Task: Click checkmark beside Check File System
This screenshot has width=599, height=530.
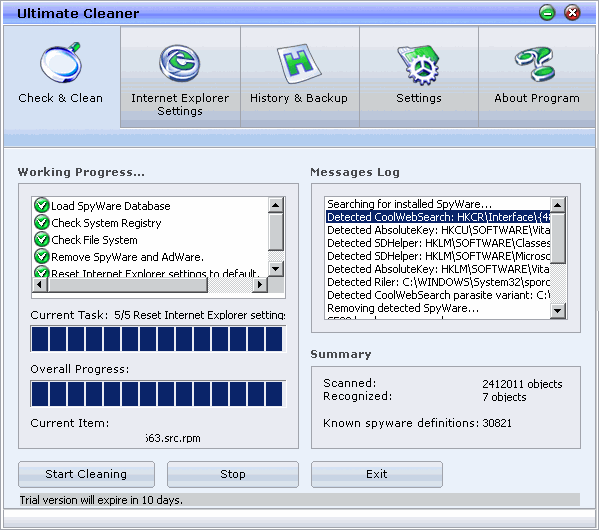Action: coord(42,240)
